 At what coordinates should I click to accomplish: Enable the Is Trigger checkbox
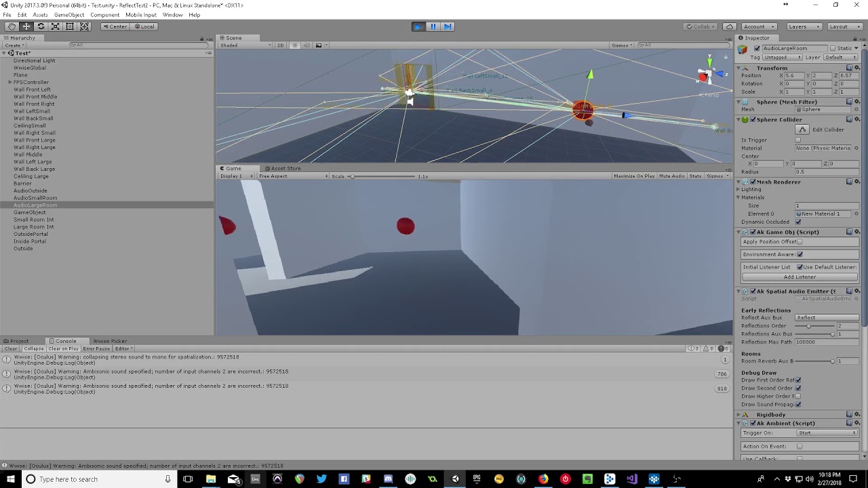click(798, 140)
